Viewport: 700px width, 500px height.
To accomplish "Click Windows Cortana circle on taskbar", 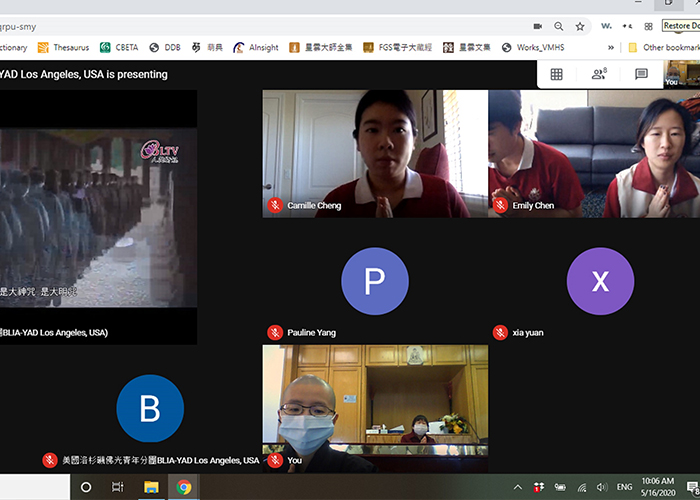I will tap(86, 487).
